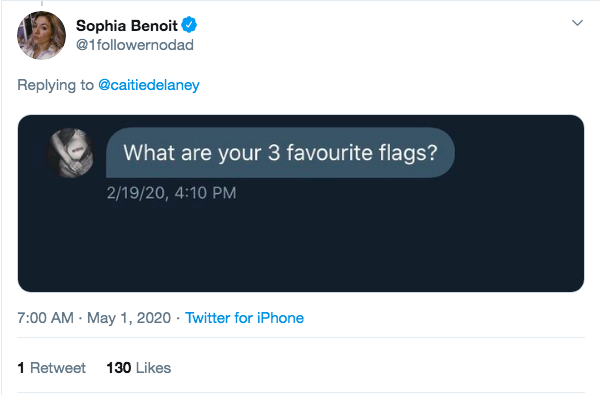Image resolution: width=600 pixels, height=395 pixels.
Task: Visit the @caitiedelaney mention link
Action: [149, 85]
